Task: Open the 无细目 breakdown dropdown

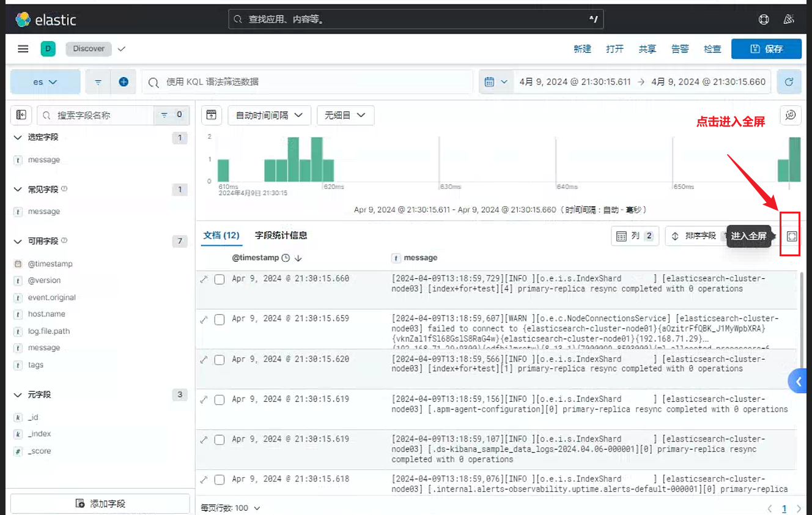Action: pos(345,115)
